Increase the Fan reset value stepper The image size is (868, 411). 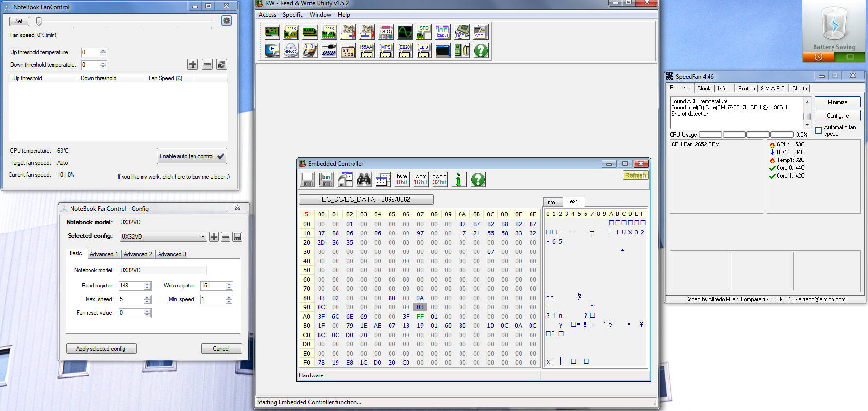148,311
